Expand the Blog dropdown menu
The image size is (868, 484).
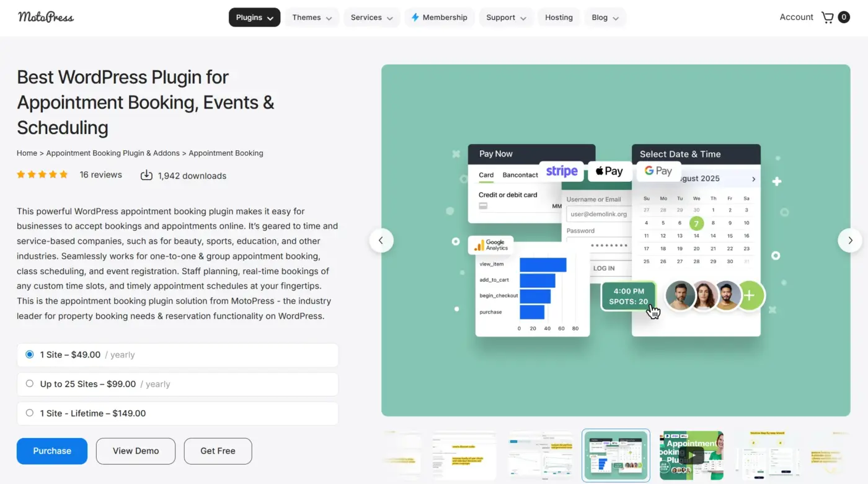605,17
